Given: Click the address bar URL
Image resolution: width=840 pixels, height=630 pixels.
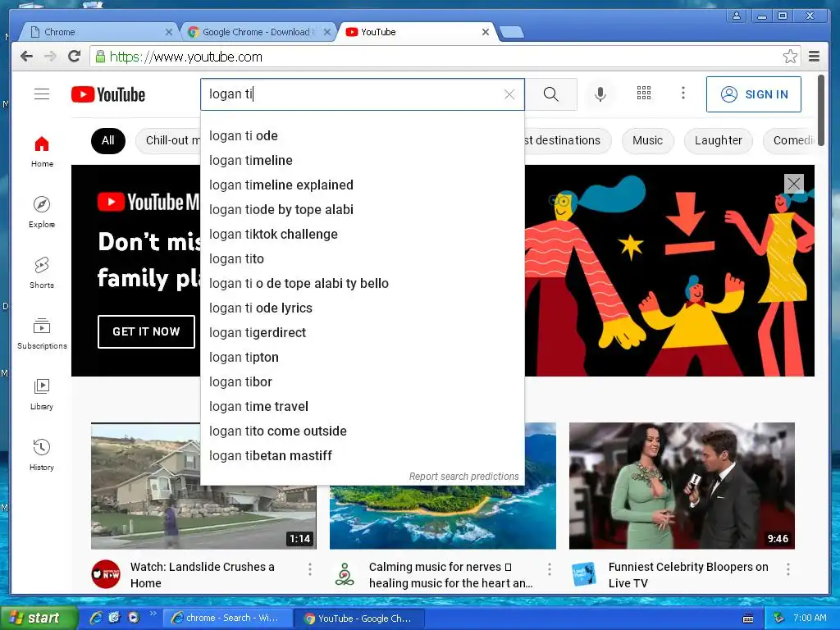Looking at the screenshot, I should [186, 57].
